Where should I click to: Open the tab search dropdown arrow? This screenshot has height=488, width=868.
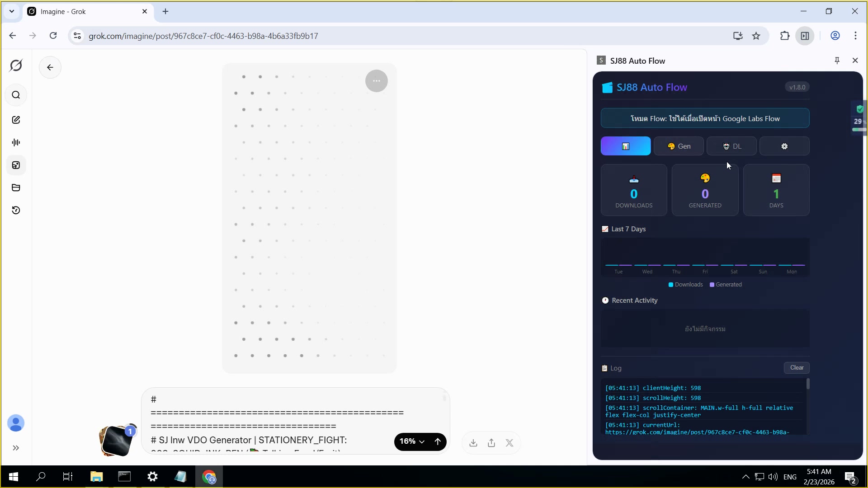[x=12, y=11]
